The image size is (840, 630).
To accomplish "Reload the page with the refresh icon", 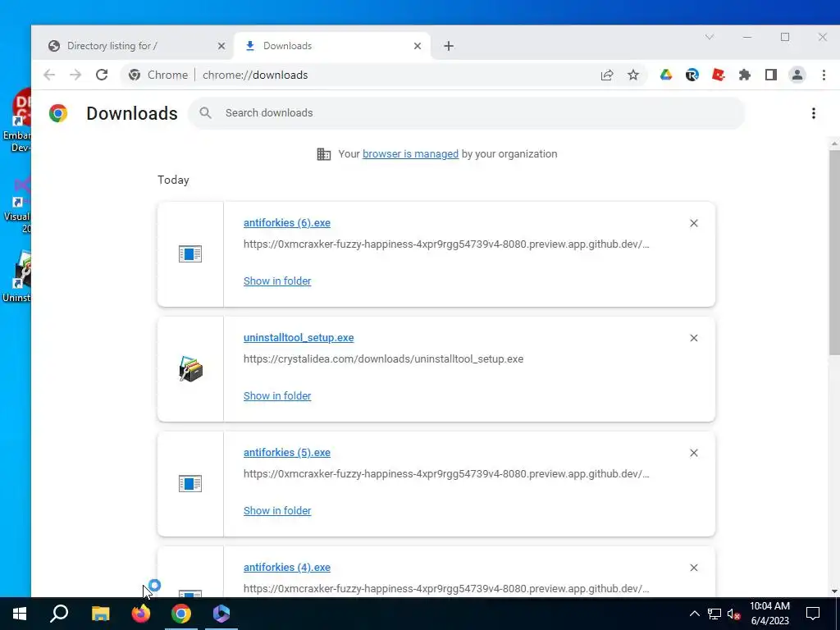I will click(x=102, y=75).
